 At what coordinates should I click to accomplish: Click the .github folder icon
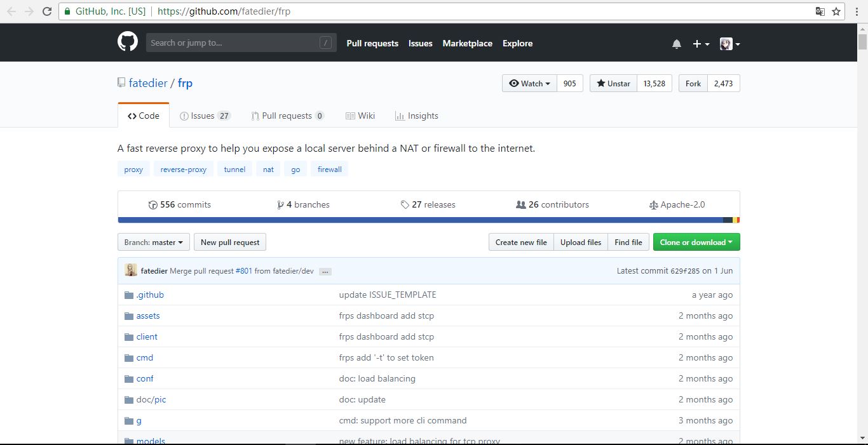click(x=129, y=295)
